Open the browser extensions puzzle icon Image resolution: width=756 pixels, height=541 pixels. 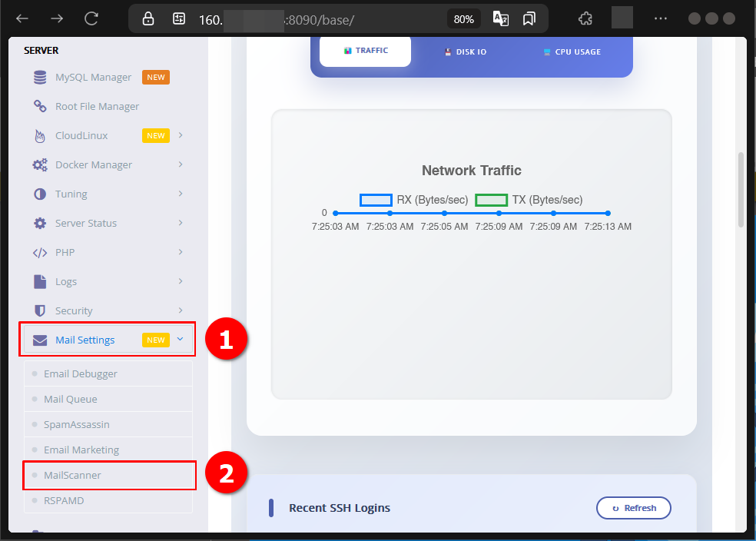[585, 18]
